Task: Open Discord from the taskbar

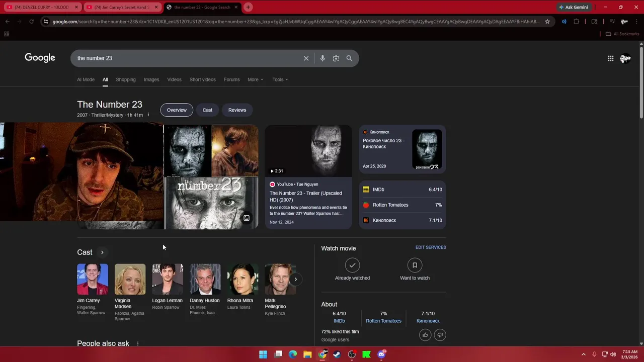Action: [x=381, y=354]
